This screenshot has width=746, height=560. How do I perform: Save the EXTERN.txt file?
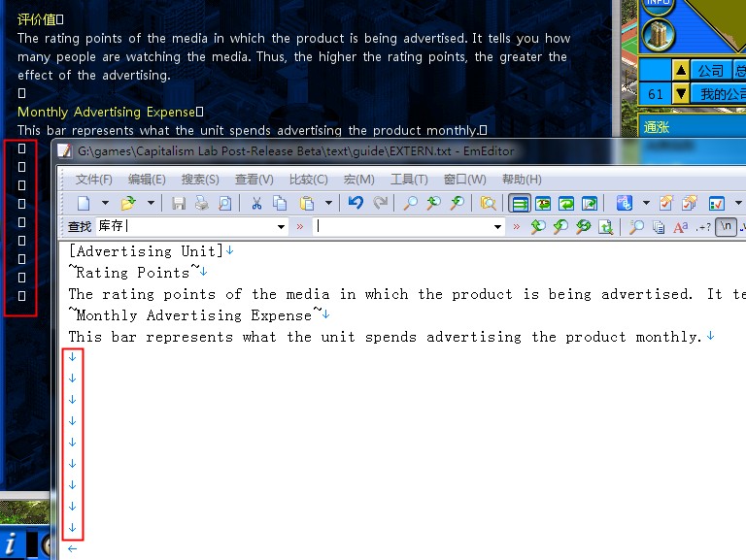pos(179,204)
